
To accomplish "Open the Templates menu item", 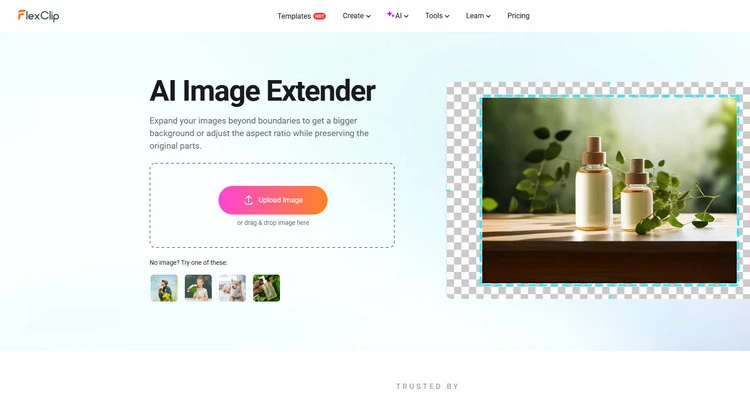I will 294,16.
